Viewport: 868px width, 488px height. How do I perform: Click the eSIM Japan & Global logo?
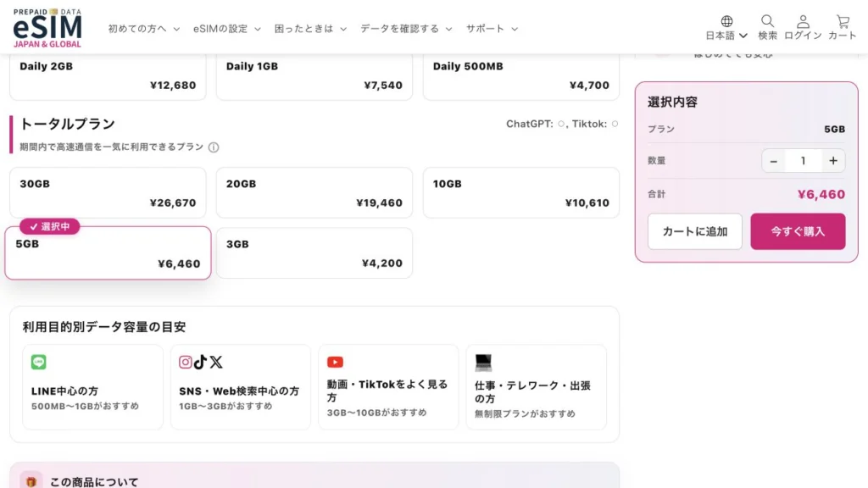coord(47,28)
